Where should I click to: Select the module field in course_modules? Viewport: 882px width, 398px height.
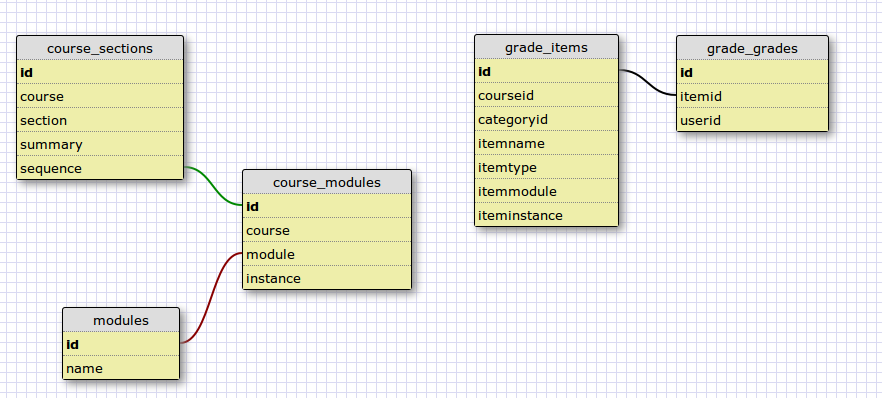tap(327, 254)
